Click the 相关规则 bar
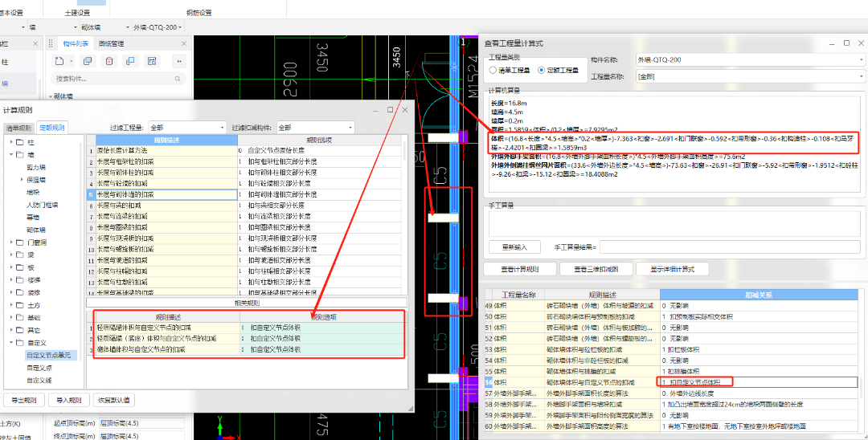This screenshot has width=868, height=440. [x=247, y=303]
